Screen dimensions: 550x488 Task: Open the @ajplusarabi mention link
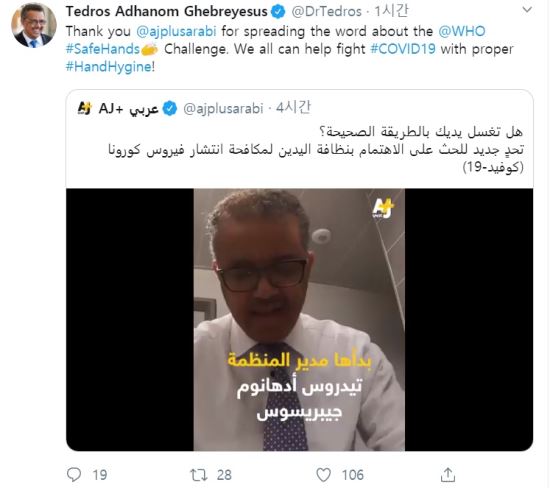pyautogui.click(x=176, y=31)
